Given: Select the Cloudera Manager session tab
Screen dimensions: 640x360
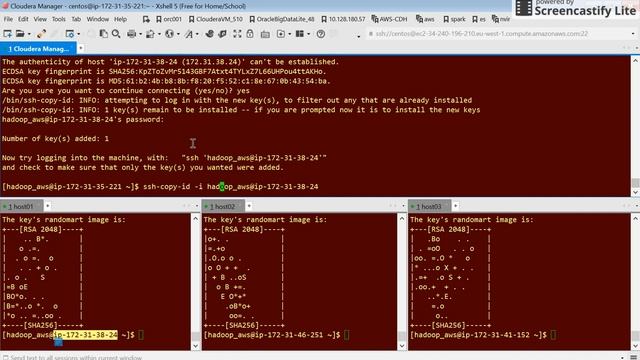Looking at the screenshot, I should [38, 49].
